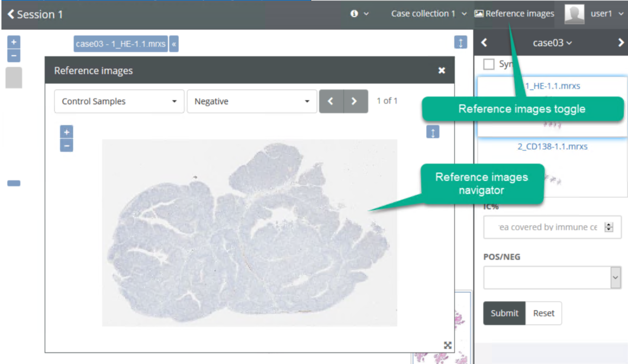Collapse the case03 slide label chevron

coord(173,44)
